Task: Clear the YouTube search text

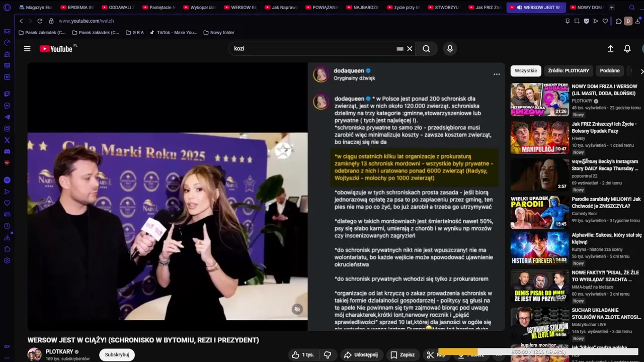Action: pyautogui.click(x=410, y=49)
